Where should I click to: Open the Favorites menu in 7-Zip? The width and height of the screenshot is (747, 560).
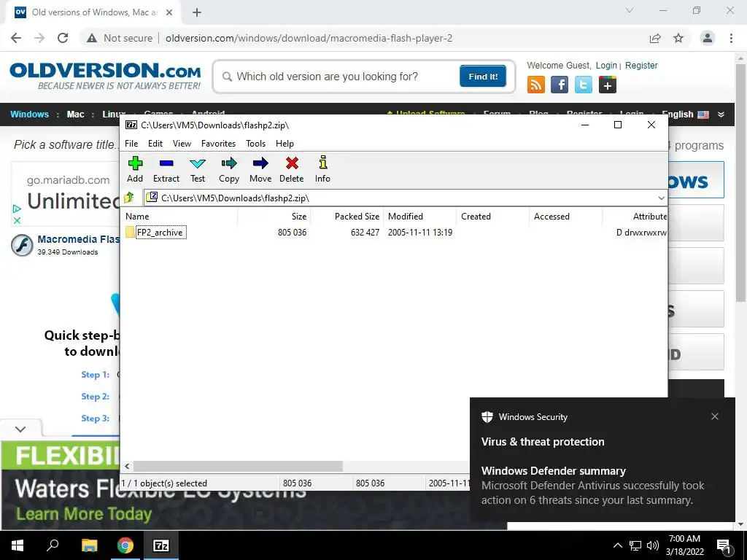(x=218, y=144)
